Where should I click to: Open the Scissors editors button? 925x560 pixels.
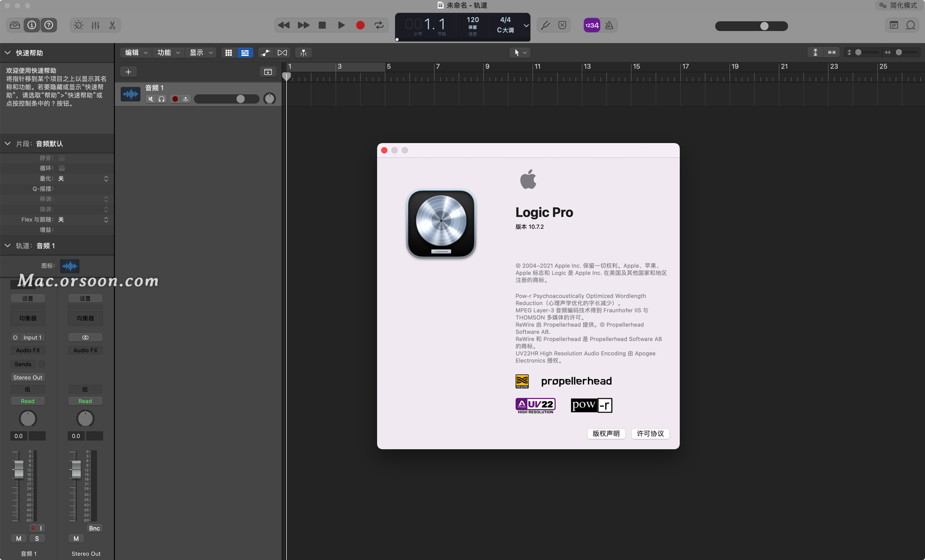[112, 25]
